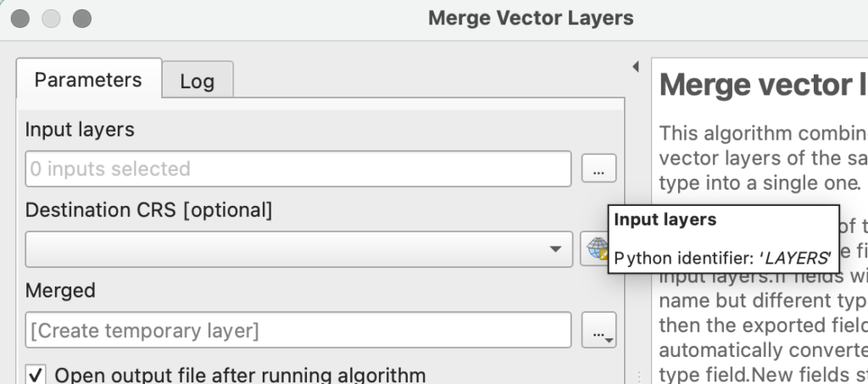Click the '[Create temporary layer]' output field
The image size is (868, 384).
[x=298, y=331]
